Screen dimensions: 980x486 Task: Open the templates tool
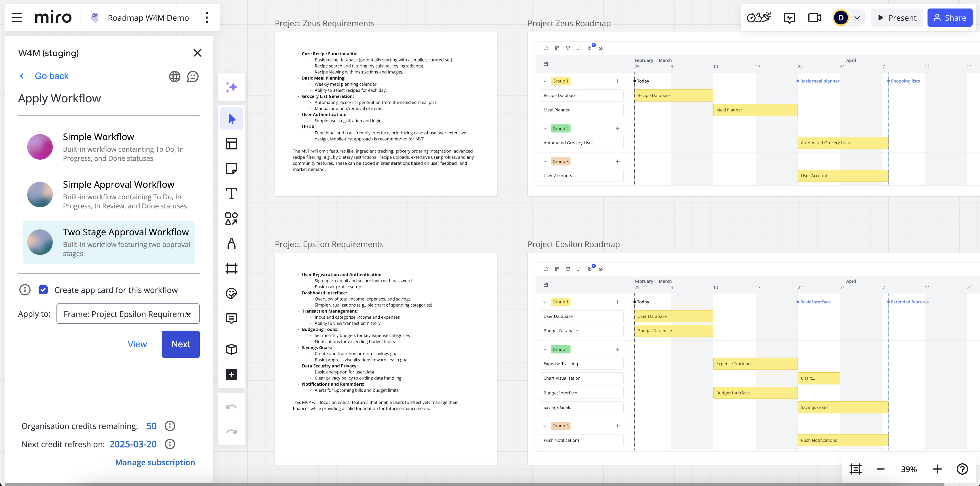point(231,144)
